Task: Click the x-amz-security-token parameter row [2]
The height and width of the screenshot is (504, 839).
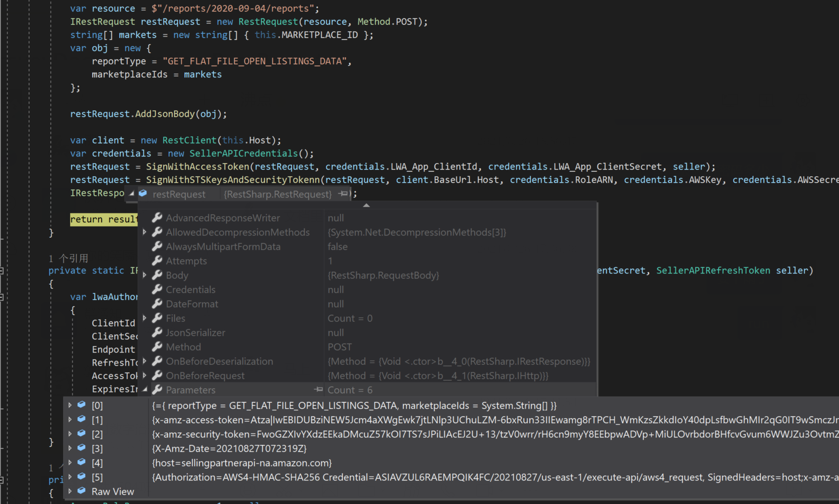Action: pos(451,434)
